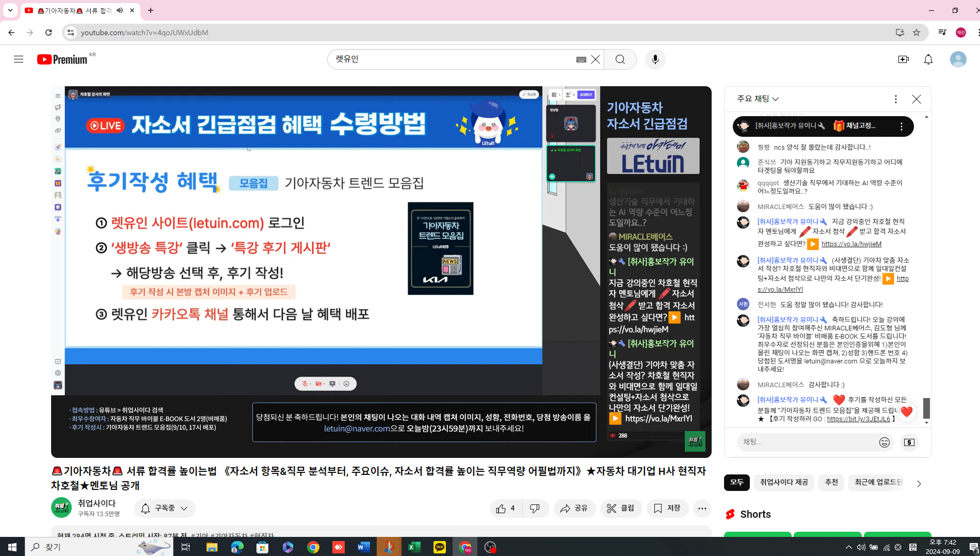This screenshot has height=556, width=980.
Task: Create a clip of the stream
Action: (621, 509)
